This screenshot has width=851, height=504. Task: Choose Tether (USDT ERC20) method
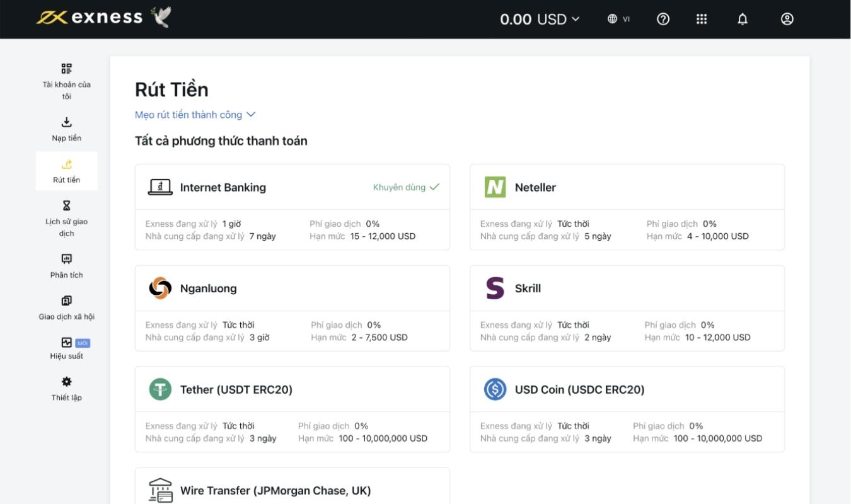click(292, 409)
